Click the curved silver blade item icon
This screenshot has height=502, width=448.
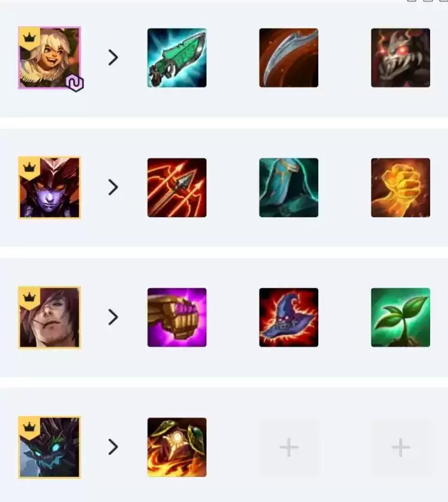[289, 58]
